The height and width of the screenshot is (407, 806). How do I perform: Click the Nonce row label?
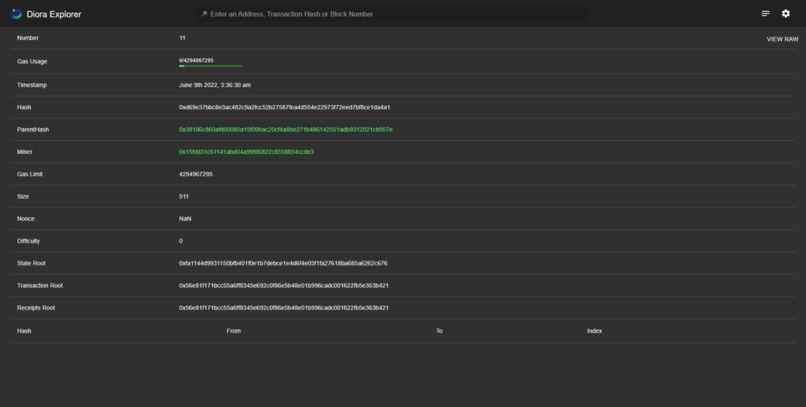pos(26,218)
